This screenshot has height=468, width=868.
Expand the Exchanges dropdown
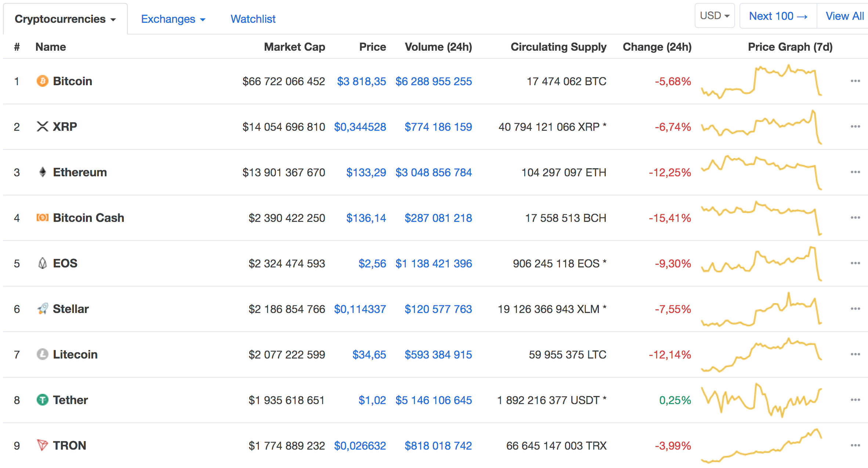tap(173, 19)
